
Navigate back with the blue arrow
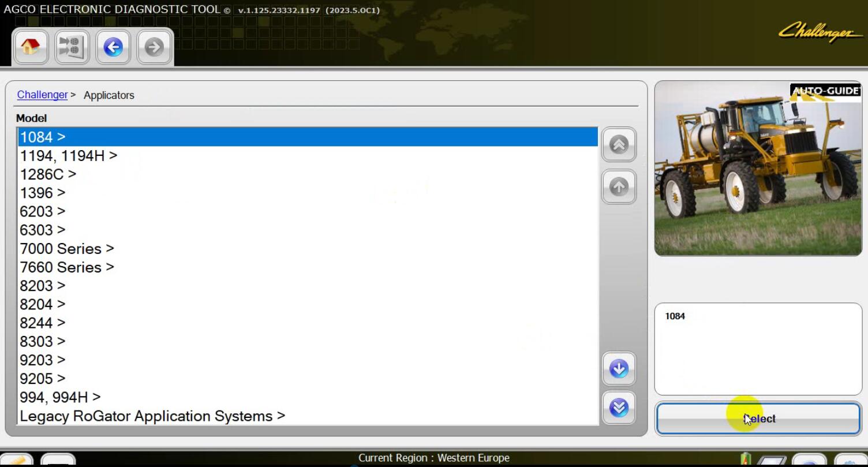(114, 47)
